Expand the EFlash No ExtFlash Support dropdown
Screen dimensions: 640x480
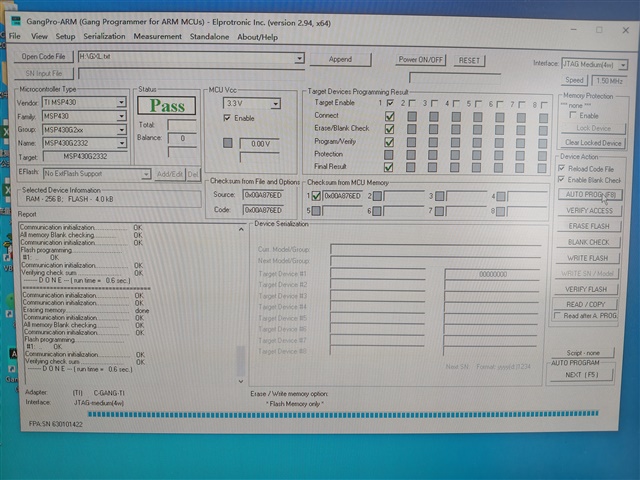[x=146, y=174]
